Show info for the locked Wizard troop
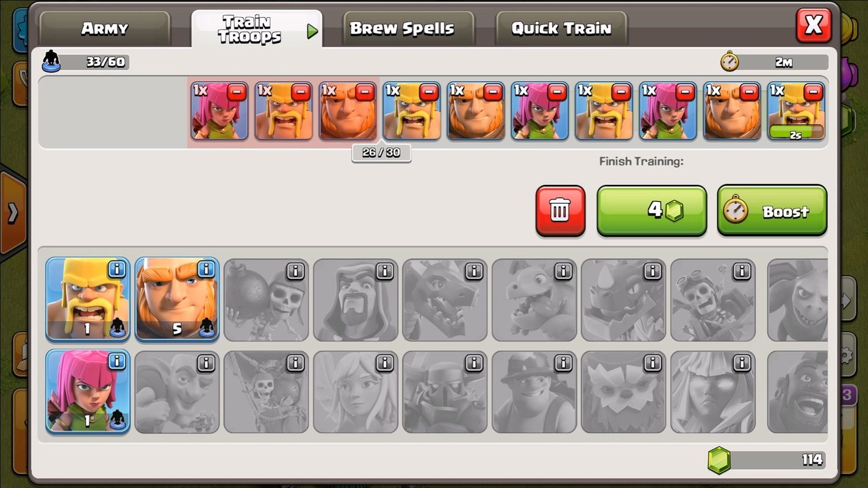The width and height of the screenshot is (868, 488). tap(384, 271)
